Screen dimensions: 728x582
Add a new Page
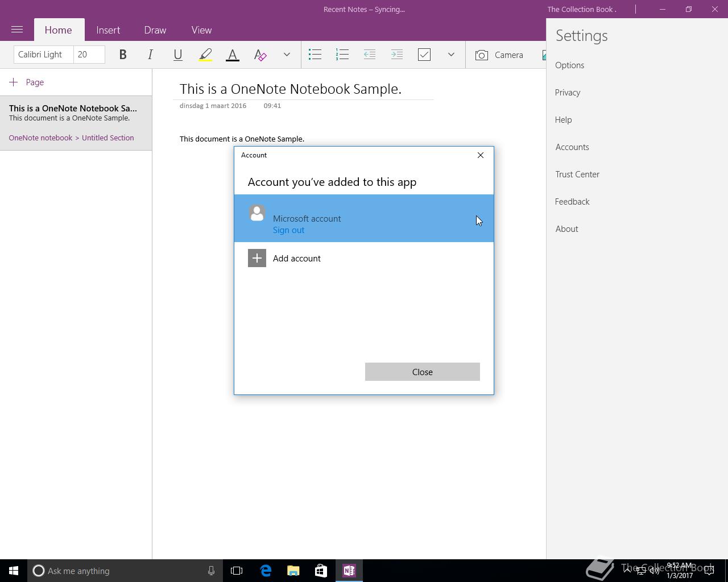[x=27, y=82]
